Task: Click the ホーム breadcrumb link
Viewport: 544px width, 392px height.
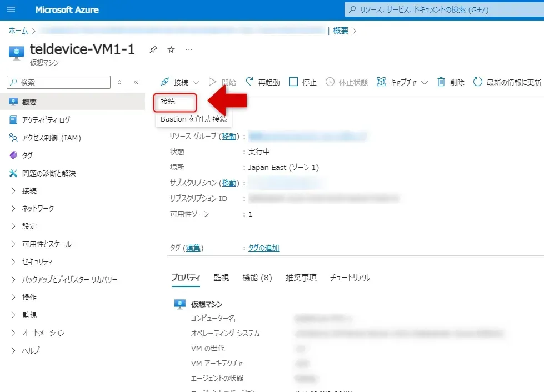Action: [18, 31]
